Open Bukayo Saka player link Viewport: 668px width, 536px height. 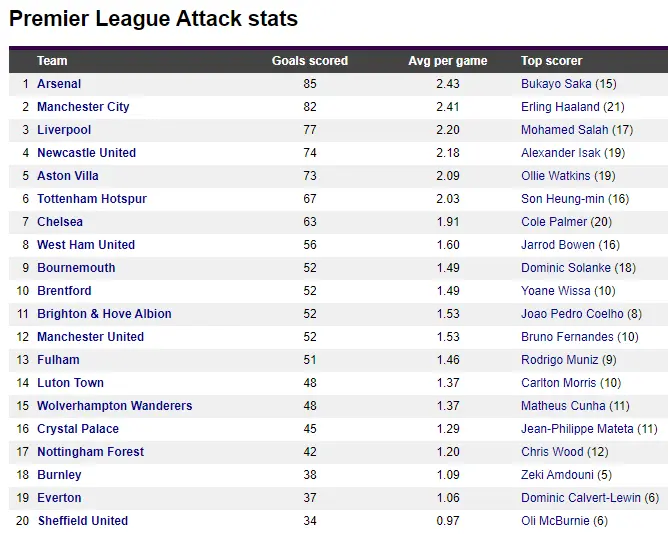pos(556,84)
